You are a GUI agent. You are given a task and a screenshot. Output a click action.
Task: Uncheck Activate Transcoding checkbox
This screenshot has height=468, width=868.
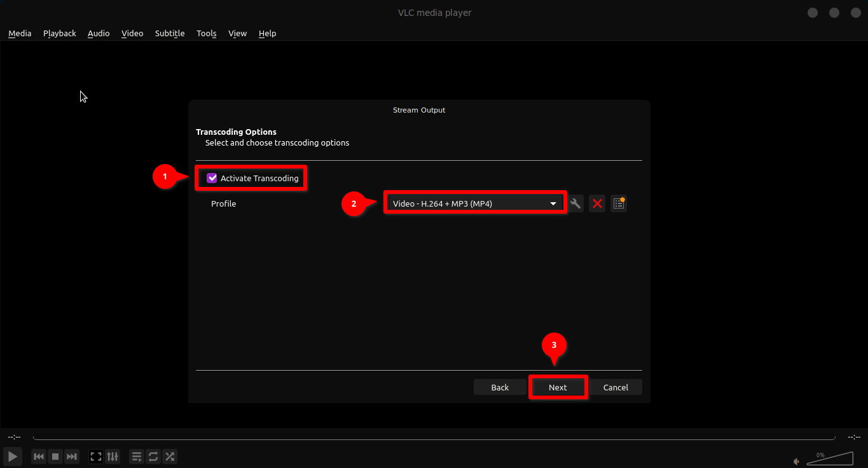[212, 178]
